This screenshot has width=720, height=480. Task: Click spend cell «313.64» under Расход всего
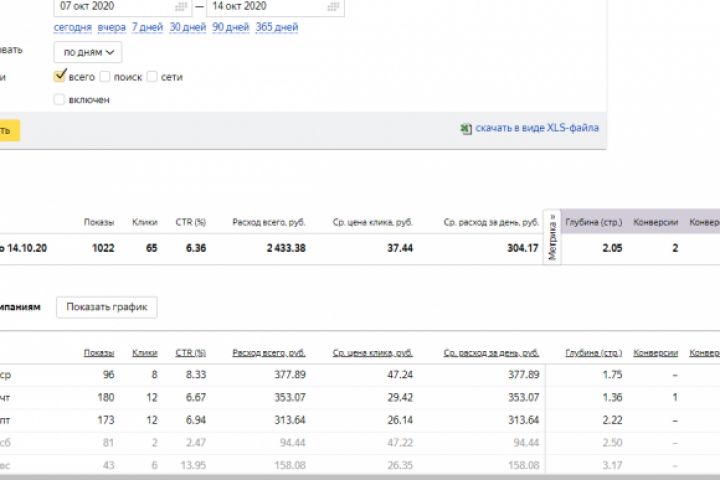290,420
